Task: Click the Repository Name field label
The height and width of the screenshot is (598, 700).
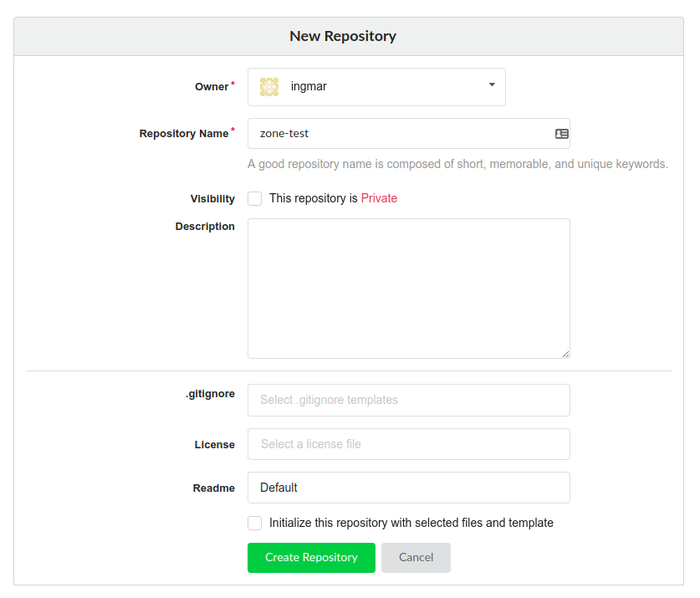Action: [184, 134]
